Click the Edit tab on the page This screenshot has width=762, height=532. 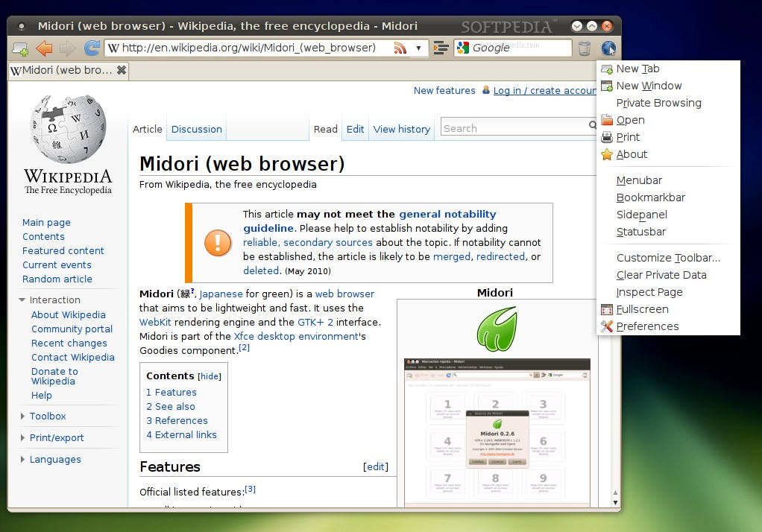[x=355, y=129]
